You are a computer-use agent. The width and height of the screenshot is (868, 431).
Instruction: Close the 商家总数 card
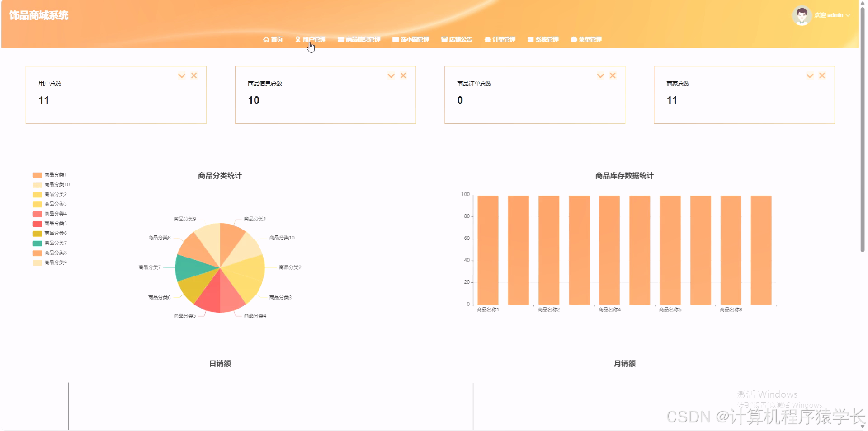pos(822,75)
